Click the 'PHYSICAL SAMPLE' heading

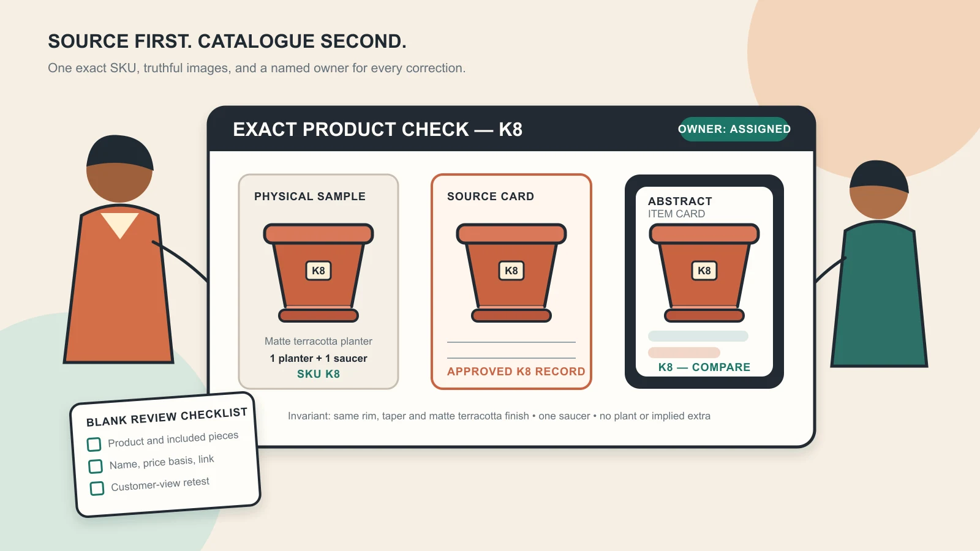tap(310, 197)
